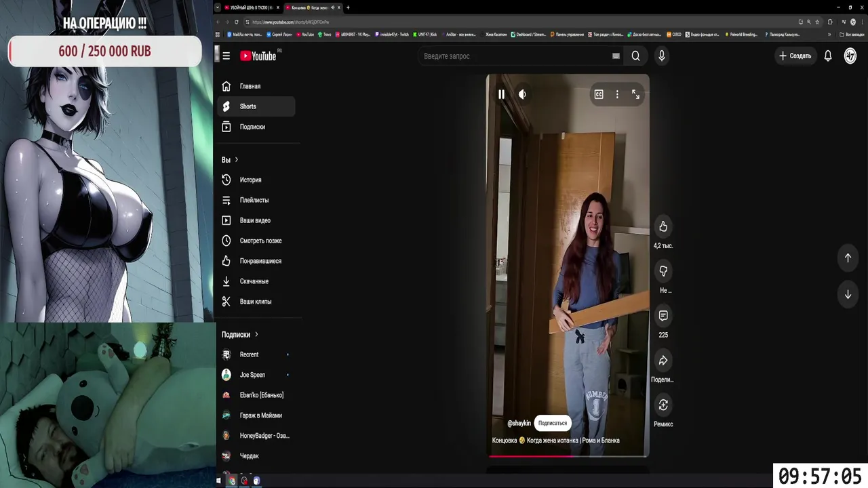Open the Windows Start button
The width and height of the screenshot is (868, 488).
pyautogui.click(x=219, y=481)
